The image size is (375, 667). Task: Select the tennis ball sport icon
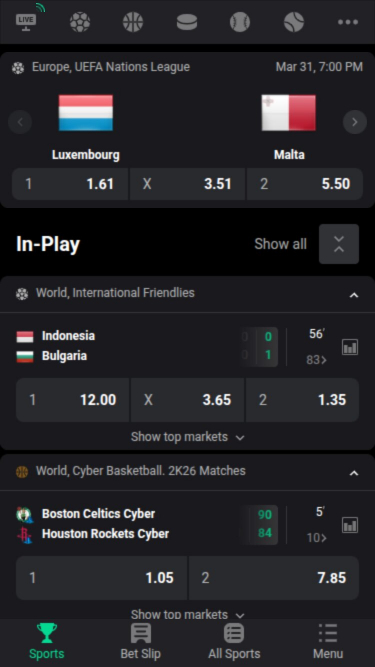point(294,22)
